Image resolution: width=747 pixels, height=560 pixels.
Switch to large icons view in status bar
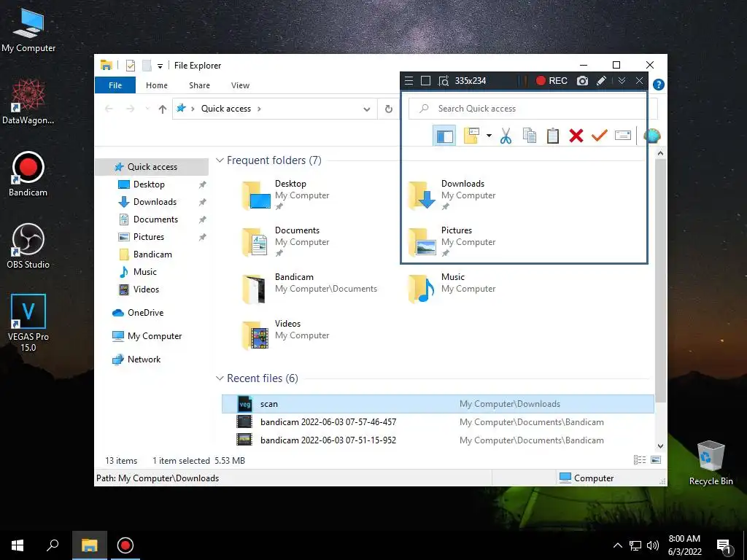click(x=656, y=460)
